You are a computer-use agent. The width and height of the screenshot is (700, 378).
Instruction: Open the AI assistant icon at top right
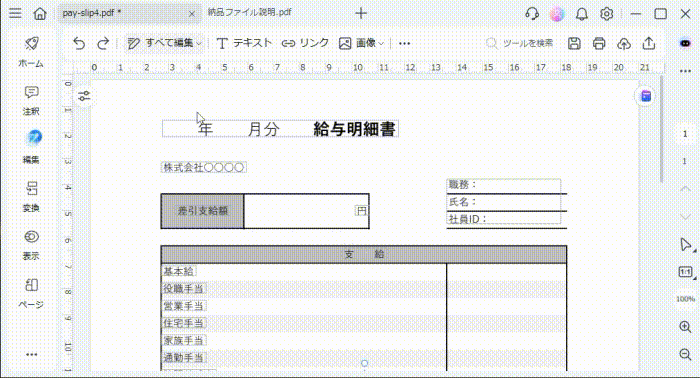(685, 43)
